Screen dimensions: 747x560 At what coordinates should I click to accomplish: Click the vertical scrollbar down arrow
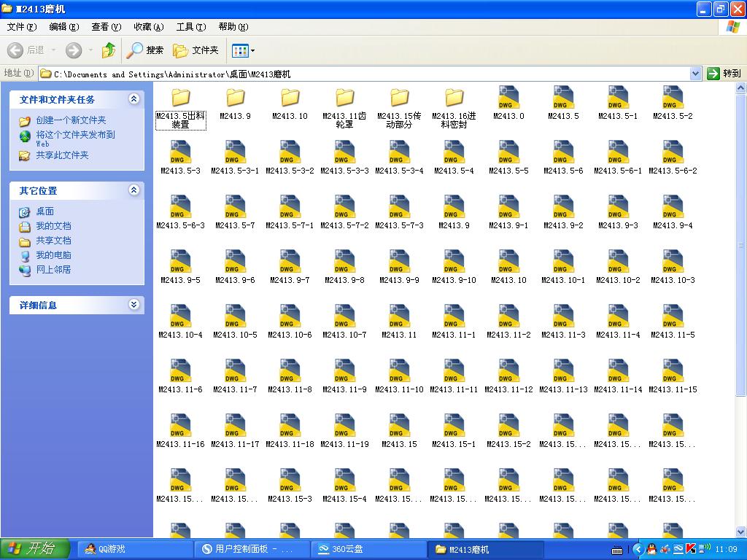(741, 532)
